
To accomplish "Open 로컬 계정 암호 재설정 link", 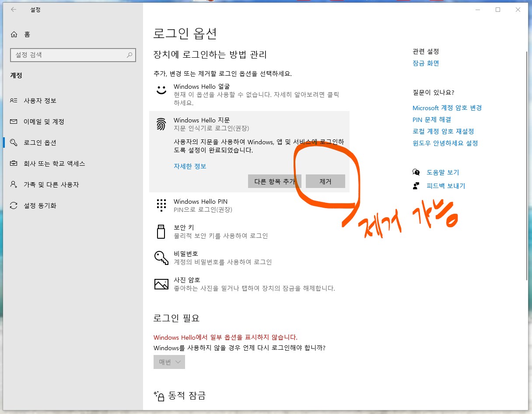I will [x=443, y=132].
